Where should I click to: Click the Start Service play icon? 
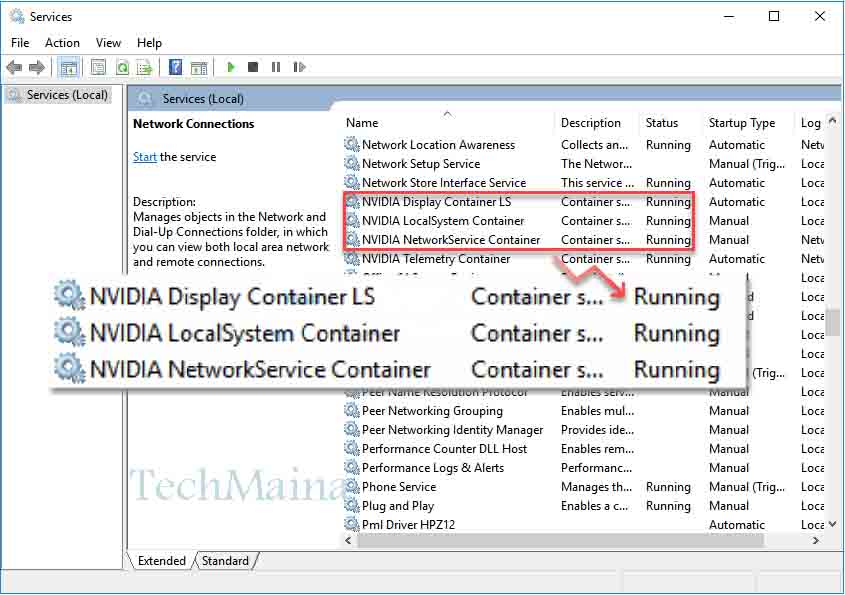231,67
